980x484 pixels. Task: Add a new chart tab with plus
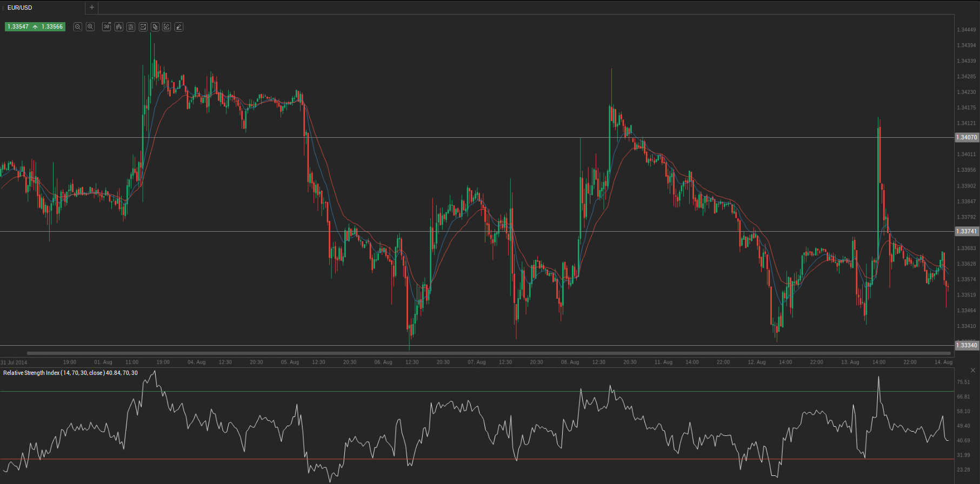click(x=92, y=8)
